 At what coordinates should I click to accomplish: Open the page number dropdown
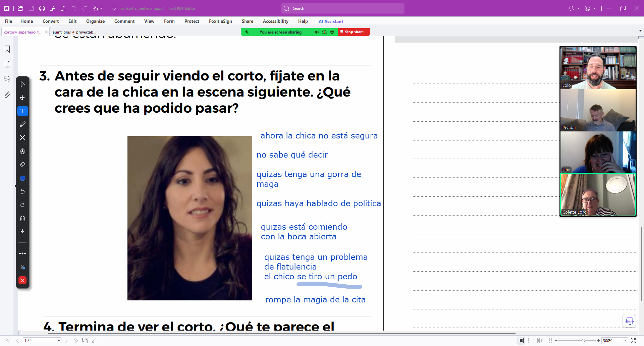(59, 341)
